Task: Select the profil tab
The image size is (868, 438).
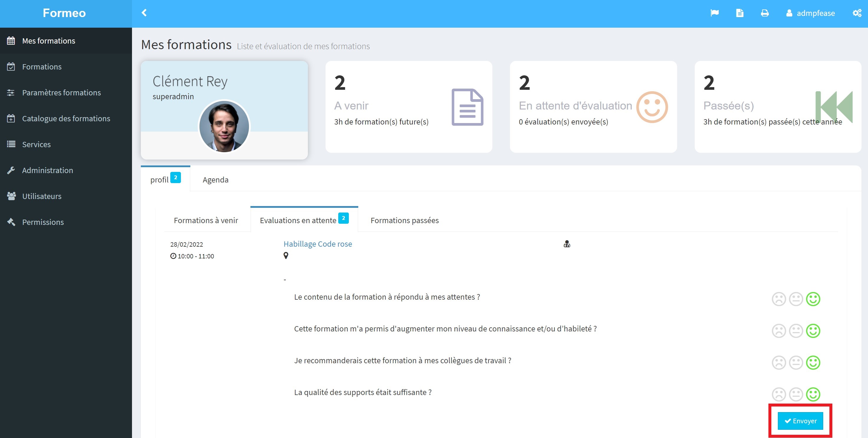Action: (x=166, y=179)
